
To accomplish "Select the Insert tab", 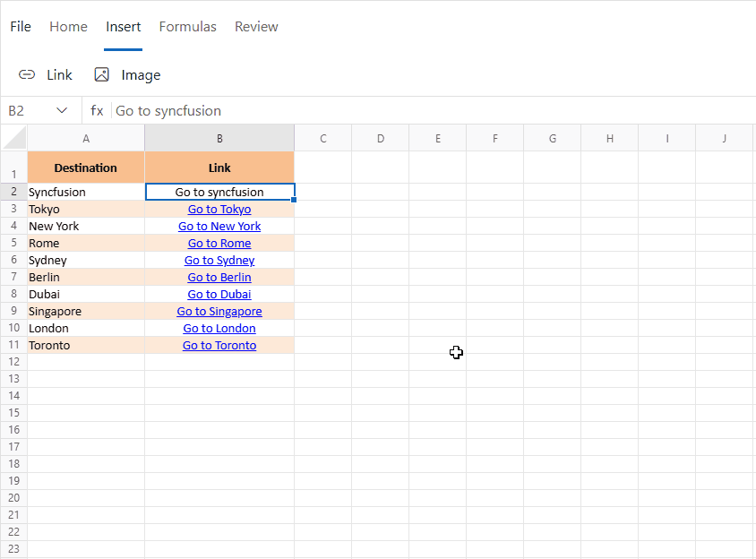I will tap(123, 27).
